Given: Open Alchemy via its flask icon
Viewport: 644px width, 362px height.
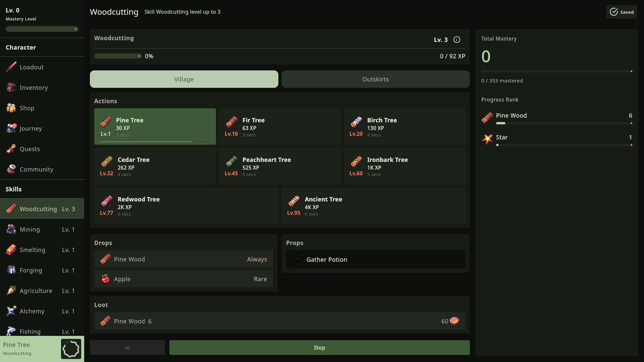Looking at the screenshot, I should point(11,311).
